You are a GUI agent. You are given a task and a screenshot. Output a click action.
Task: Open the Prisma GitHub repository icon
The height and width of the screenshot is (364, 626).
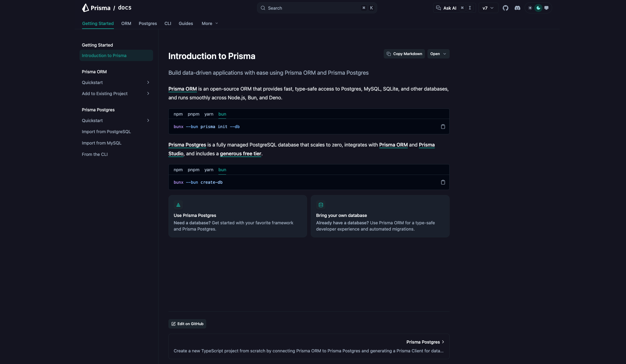tap(506, 8)
